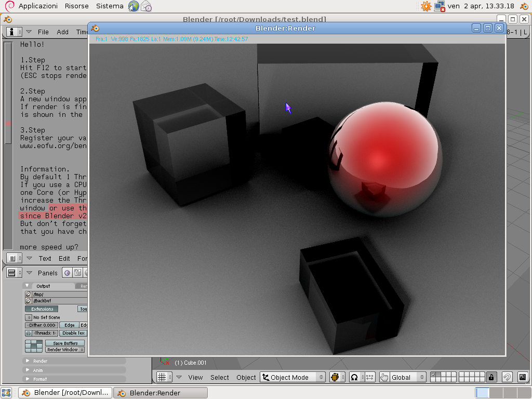
Task: Toggle the Extensions button in Output panel
Action: tap(42, 309)
